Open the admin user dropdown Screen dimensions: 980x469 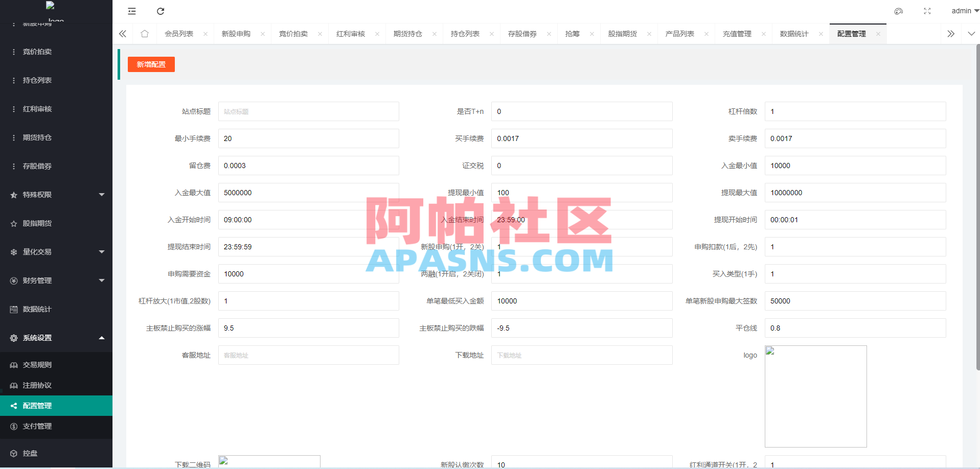pos(965,11)
